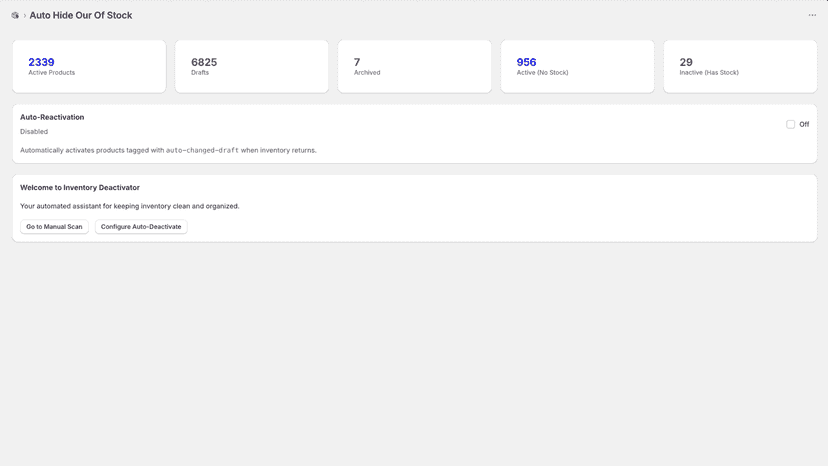The width and height of the screenshot is (828, 466).
Task: Select the 6825 Drafts card
Action: click(252, 67)
